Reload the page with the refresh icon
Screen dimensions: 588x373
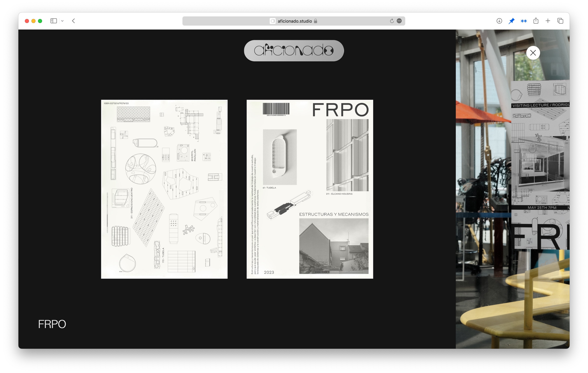[x=392, y=21]
